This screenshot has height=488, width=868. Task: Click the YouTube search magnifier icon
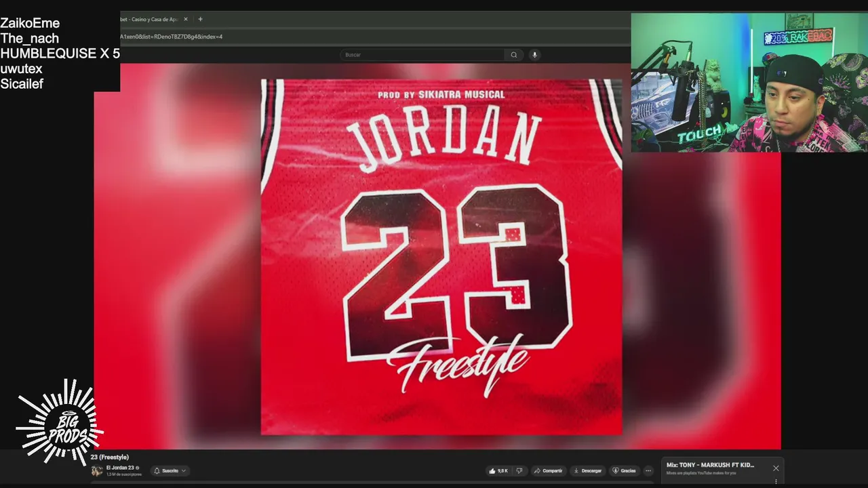[x=514, y=55]
